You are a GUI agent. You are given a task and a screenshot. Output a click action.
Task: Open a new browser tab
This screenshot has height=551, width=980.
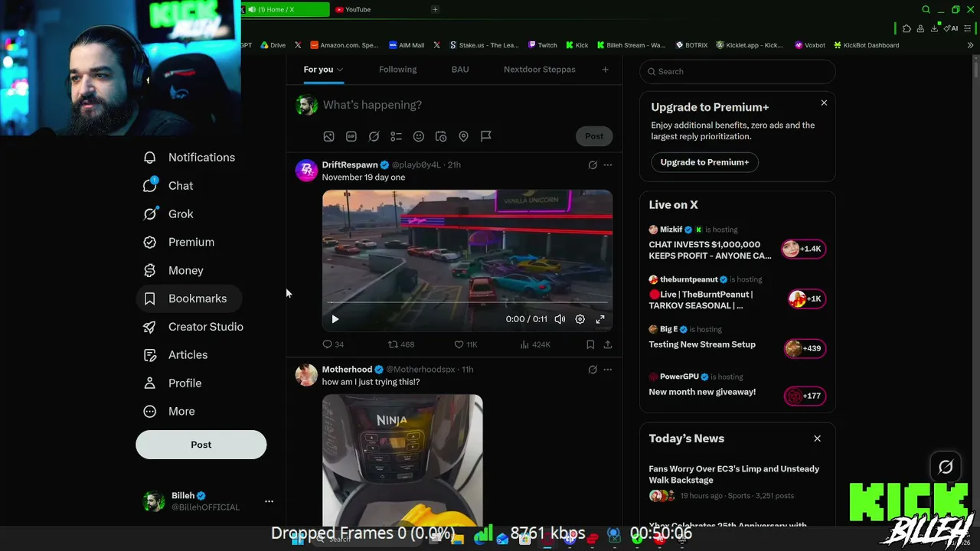(435, 9)
